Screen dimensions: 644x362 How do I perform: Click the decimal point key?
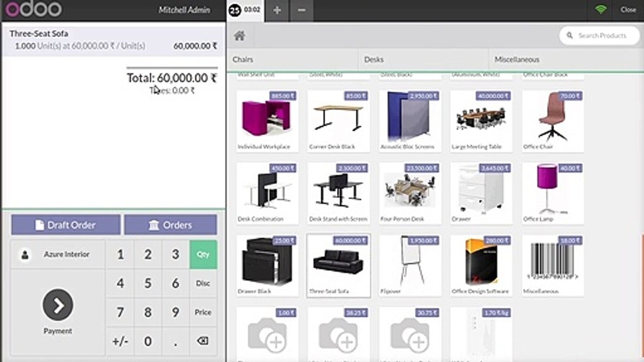tap(176, 341)
